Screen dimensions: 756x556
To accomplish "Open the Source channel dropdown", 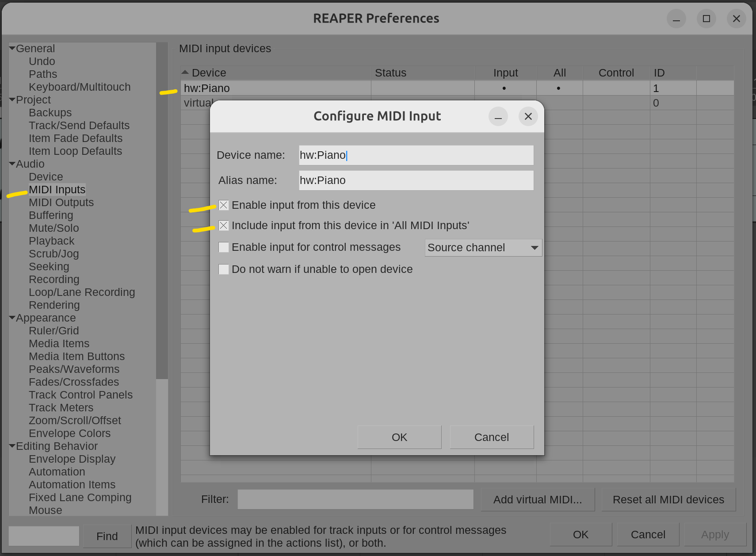I will pyautogui.click(x=483, y=248).
